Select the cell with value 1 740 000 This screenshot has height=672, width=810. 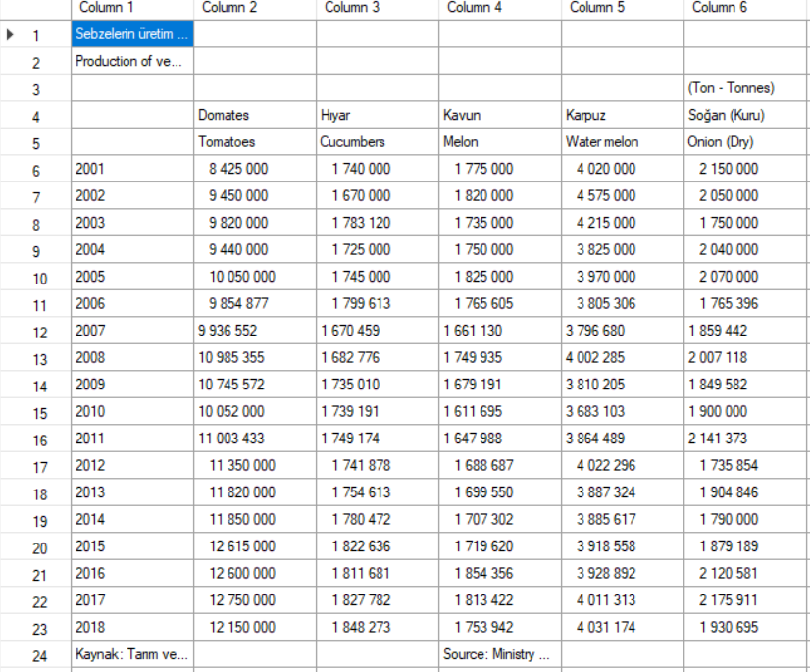coord(378,169)
